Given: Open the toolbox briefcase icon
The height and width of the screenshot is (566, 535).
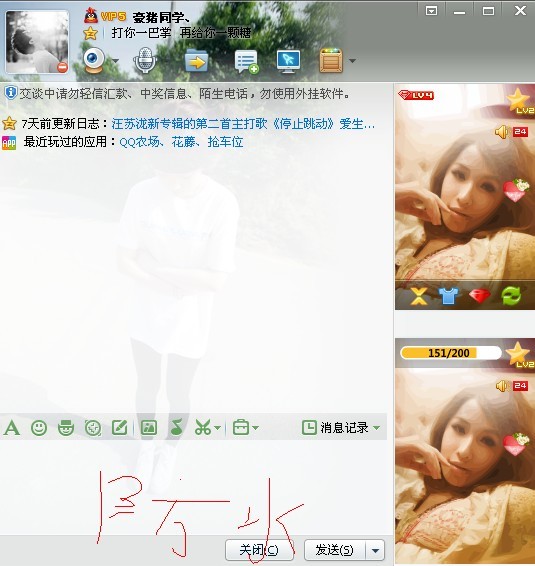Looking at the screenshot, I should pos(241,428).
